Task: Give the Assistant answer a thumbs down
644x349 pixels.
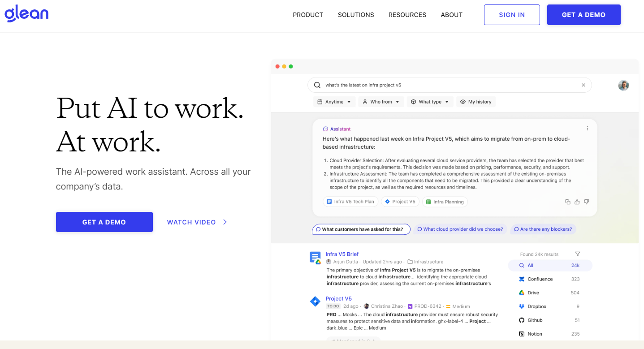Action: (x=587, y=202)
